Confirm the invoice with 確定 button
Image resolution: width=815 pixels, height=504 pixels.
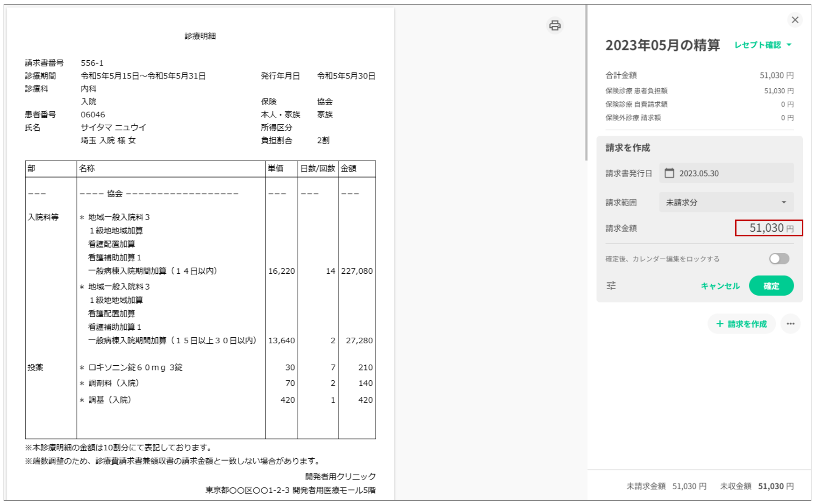coord(771,286)
